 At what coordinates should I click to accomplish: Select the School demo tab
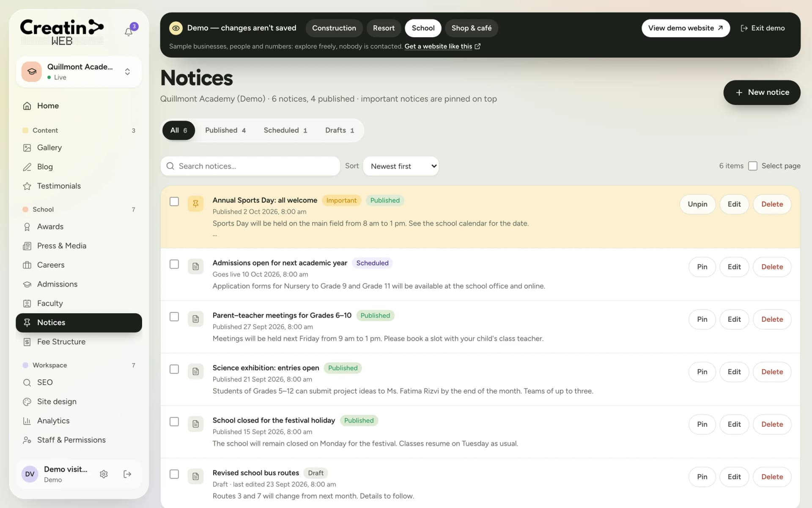(423, 28)
